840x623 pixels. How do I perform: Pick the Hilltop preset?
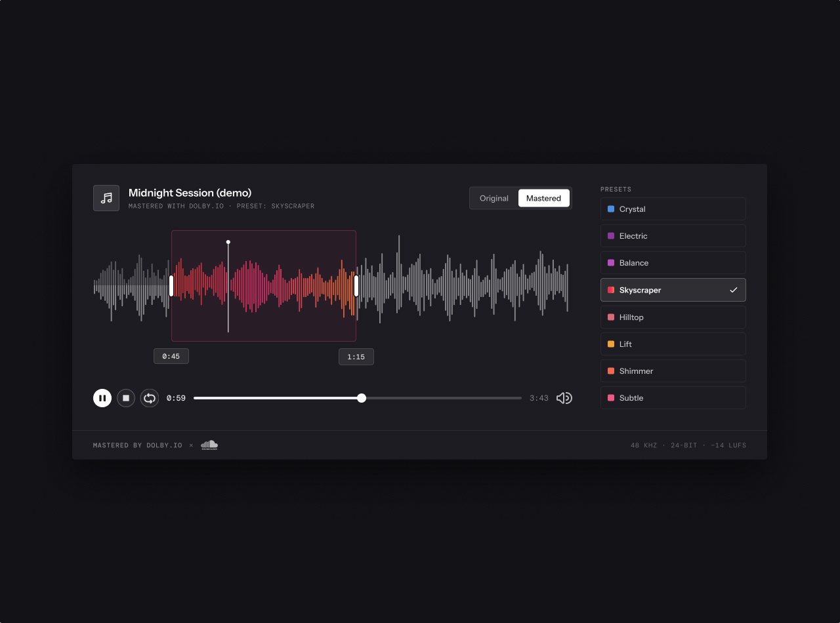[x=673, y=317]
